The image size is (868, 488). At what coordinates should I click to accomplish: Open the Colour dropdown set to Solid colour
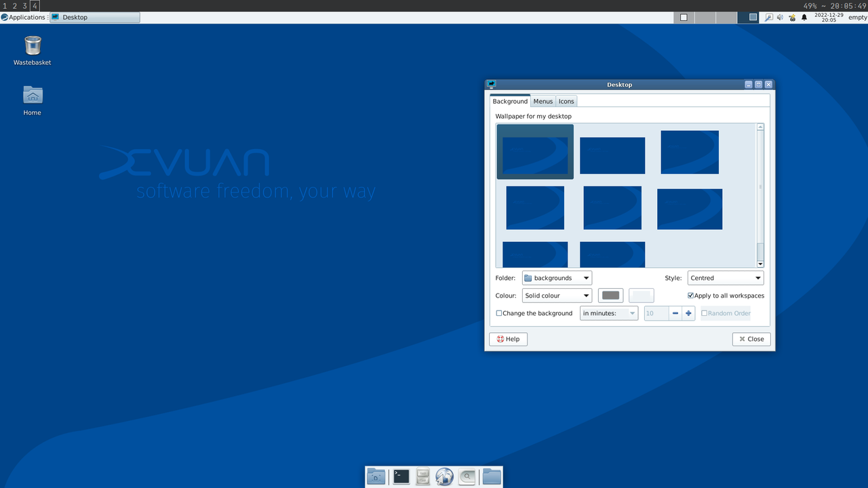(557, 296)
